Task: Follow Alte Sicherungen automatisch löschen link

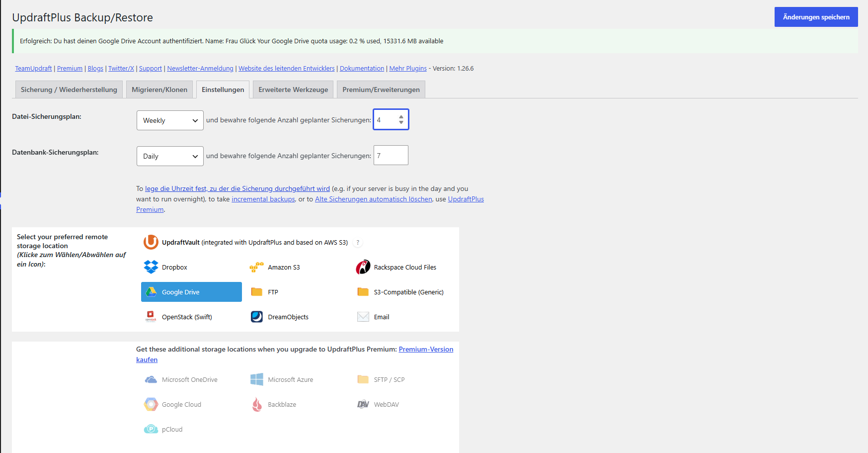Action: click(x=374, y=199)
